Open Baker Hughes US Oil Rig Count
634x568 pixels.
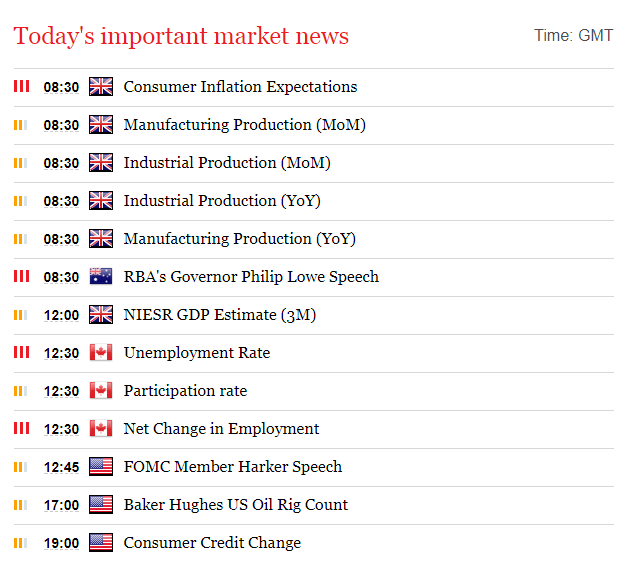click(x=236, y=505)
